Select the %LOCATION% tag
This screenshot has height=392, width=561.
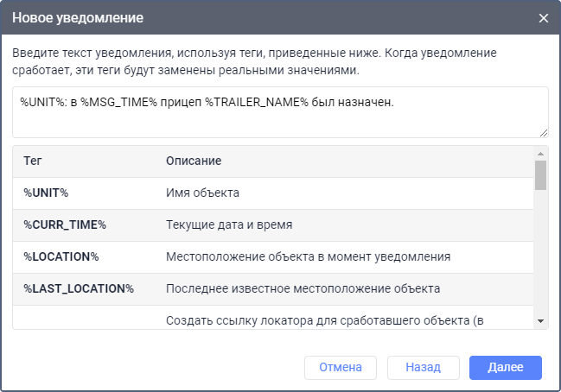point(61,256)
